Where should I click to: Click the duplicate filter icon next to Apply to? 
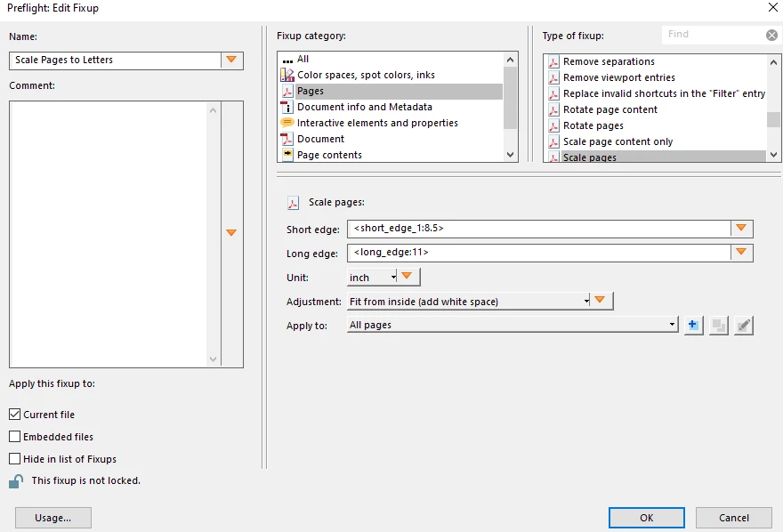(719, 326)
